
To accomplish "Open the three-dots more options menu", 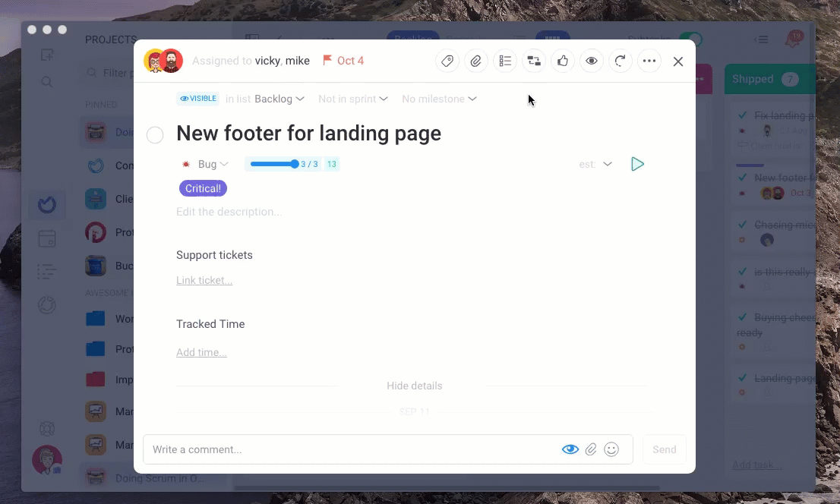I will point(649,61).
